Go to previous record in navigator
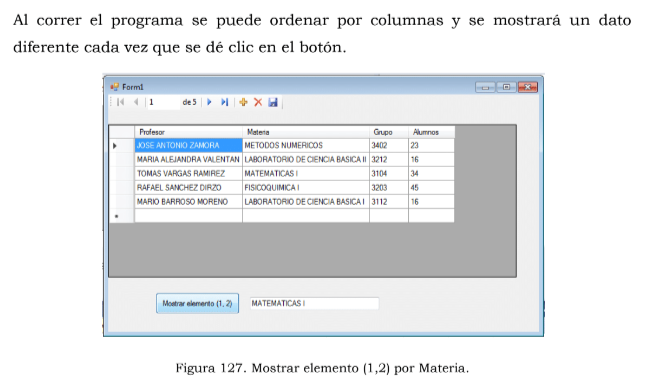 (136, 102)
